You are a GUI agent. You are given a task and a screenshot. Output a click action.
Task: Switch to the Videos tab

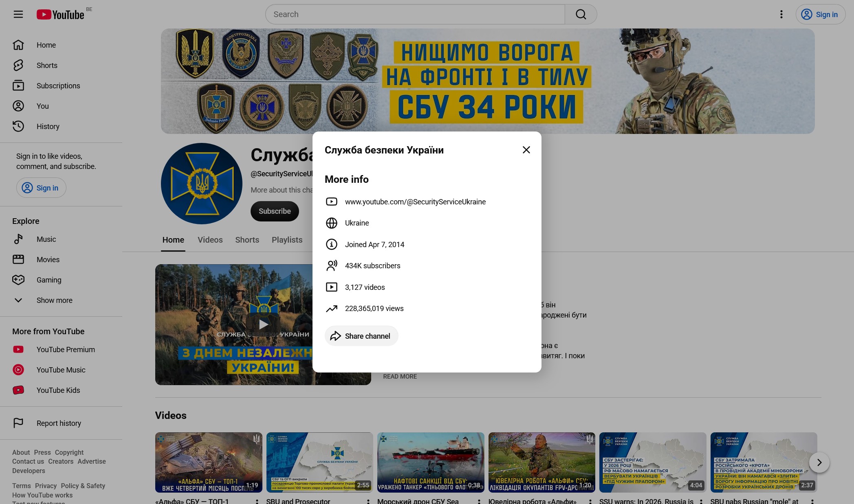pyautogui.click(x=210, y=240)
